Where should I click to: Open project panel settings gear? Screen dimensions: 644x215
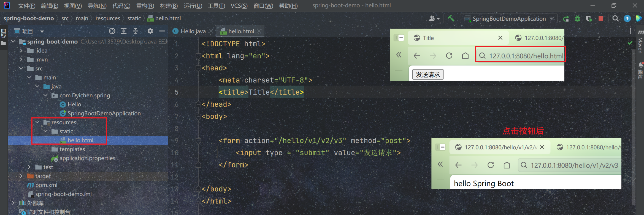tap(150, 31)
